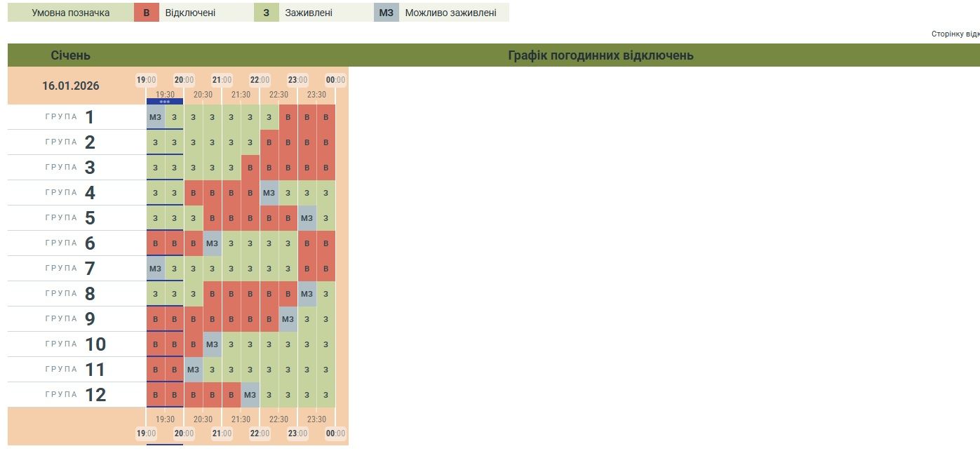Image resolution: width=980 pixels, height=458 pixels.
Task: Click the МЗ cell in Група 9 row
Action: (288, 319)
